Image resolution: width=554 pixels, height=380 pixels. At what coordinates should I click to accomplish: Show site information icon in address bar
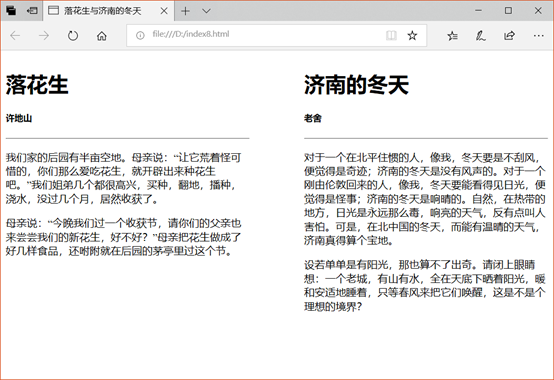point(140,35)
